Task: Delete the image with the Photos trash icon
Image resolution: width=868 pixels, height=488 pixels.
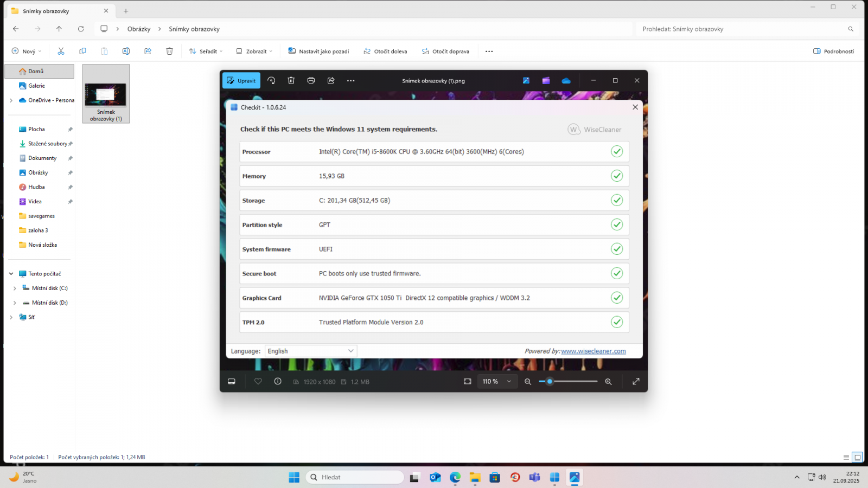Action: (x=291, y=81)
